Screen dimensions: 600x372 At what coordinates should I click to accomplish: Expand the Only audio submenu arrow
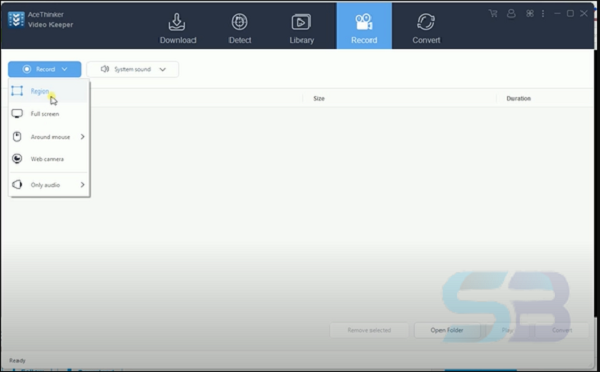point(82,185)
